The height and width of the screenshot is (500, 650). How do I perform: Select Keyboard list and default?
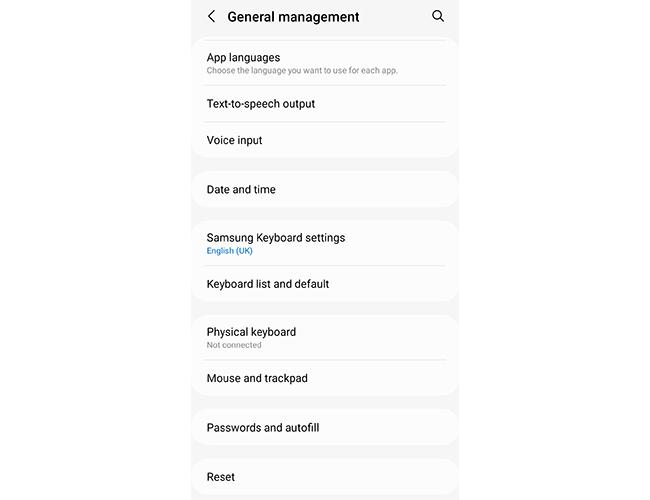[325, 284]
